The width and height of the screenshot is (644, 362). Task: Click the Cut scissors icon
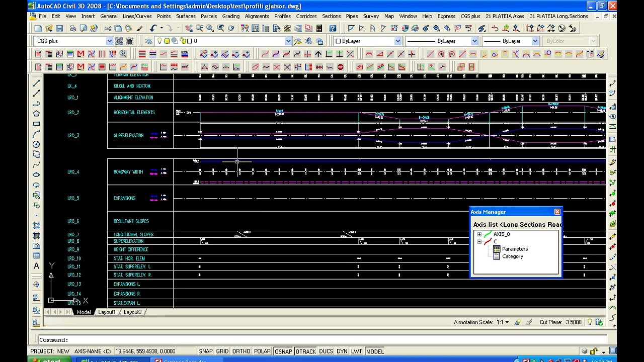coord(108,28)
